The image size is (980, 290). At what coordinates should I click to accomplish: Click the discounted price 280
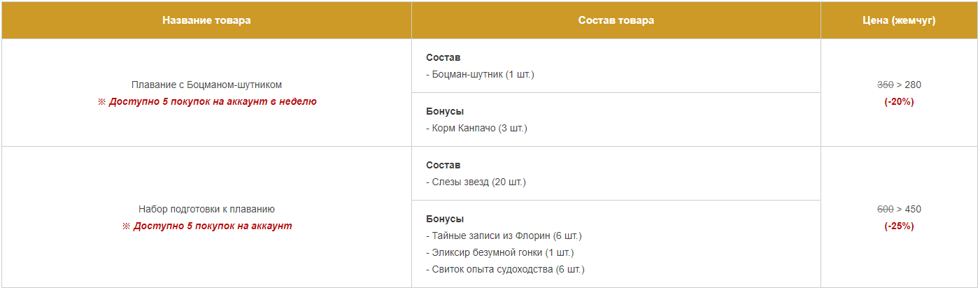click(913, 85)
